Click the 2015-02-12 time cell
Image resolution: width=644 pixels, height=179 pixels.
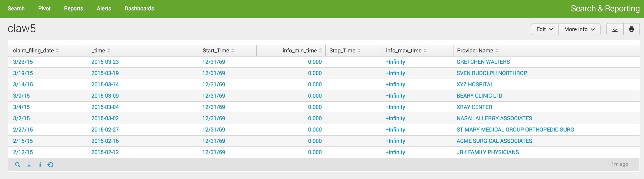coord(105,152)
